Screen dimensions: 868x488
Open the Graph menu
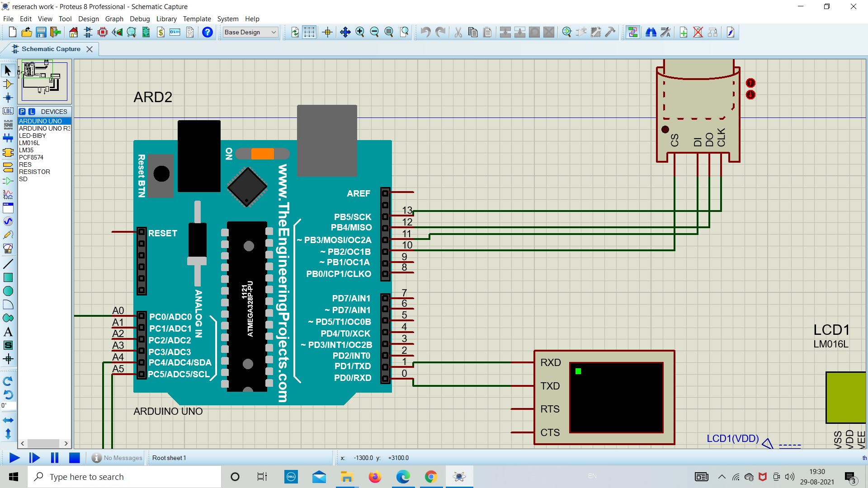[x=114, y=19]
